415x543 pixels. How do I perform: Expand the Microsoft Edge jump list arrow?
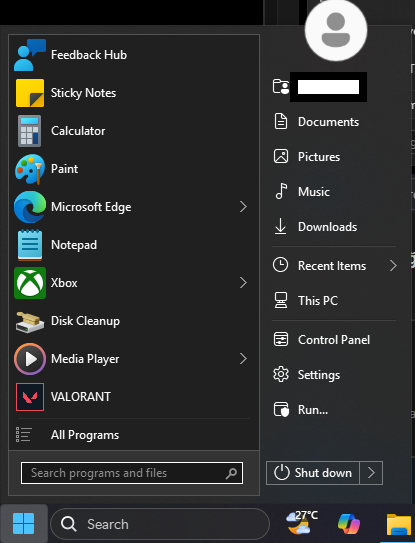243,207
